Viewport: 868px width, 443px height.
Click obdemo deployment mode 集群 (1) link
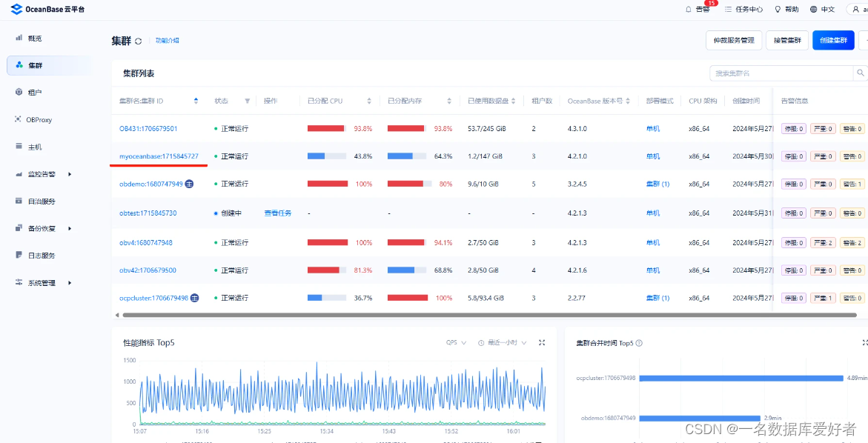(657, 184)
